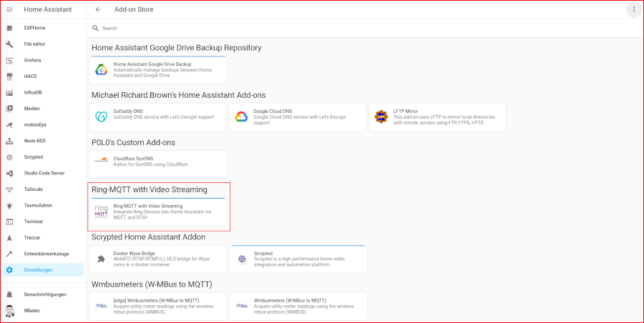Open the LFTP Mirror add-on card
644x323 pixels.
point(437,117)
